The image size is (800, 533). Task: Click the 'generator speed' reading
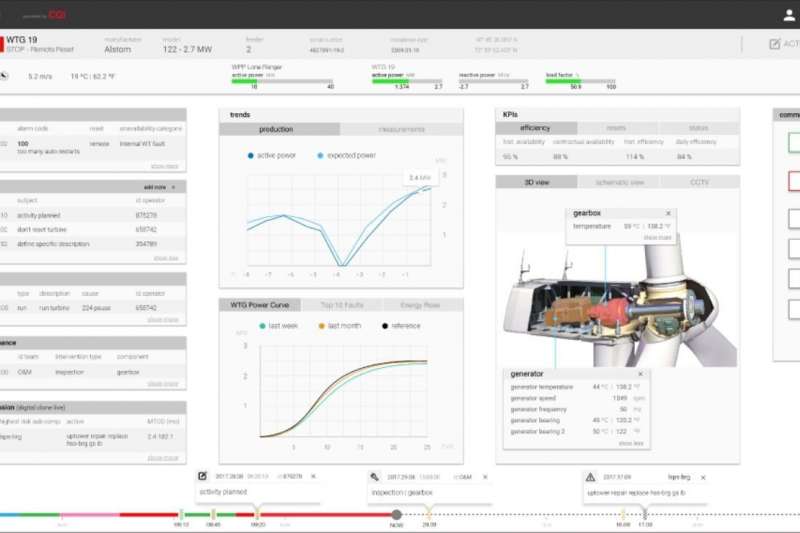pyautogui.click(x=577, y=398)
